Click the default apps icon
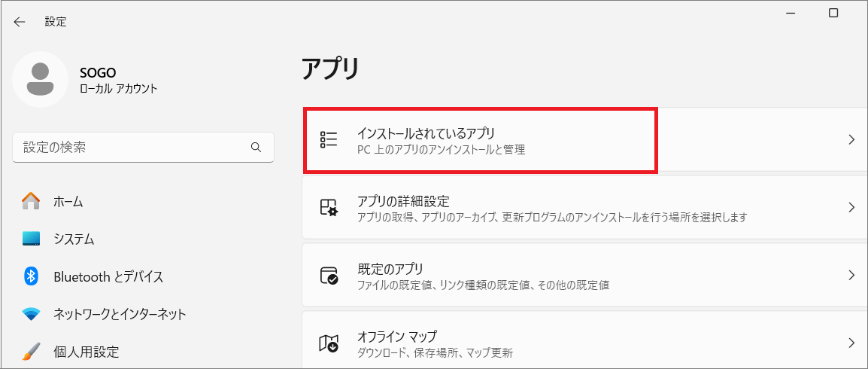 click(x=329, y=276)
